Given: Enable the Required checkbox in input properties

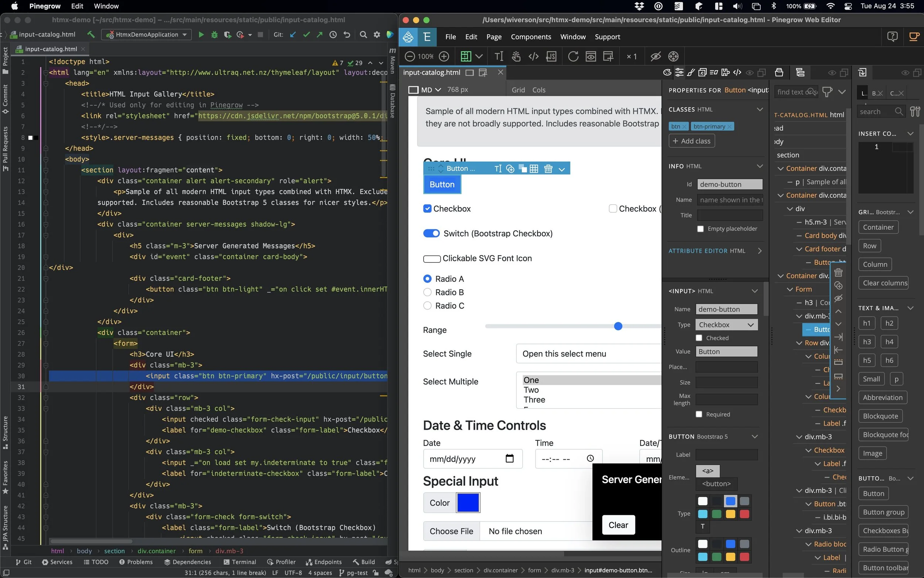Looking at the screenshot, I should pyautogui.click(x=699, y=414).
